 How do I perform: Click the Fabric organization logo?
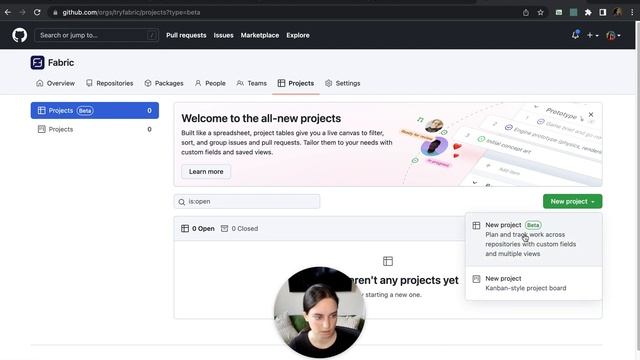[x=38, y=62]
